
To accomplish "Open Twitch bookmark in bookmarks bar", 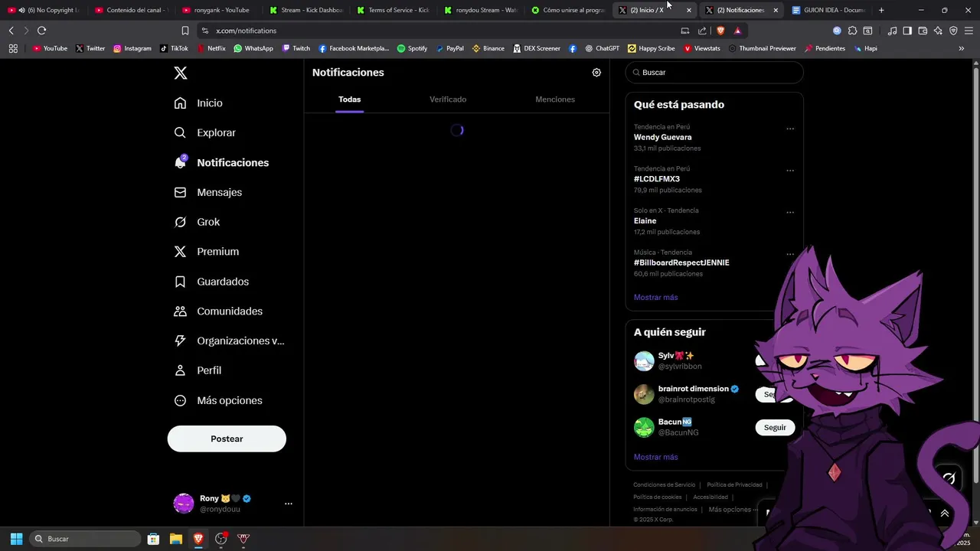I will (x=296, y=48).
